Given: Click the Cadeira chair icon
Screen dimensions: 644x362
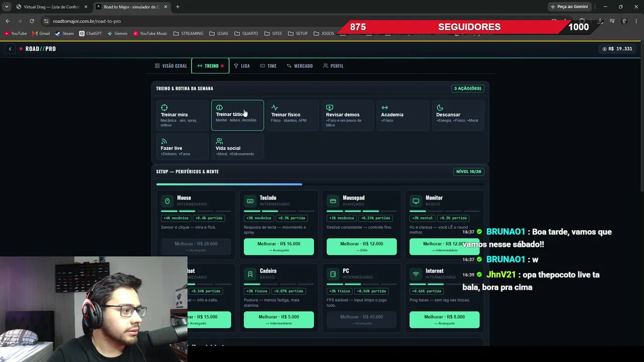Looking at the screenshot, I should coord(250,274).
